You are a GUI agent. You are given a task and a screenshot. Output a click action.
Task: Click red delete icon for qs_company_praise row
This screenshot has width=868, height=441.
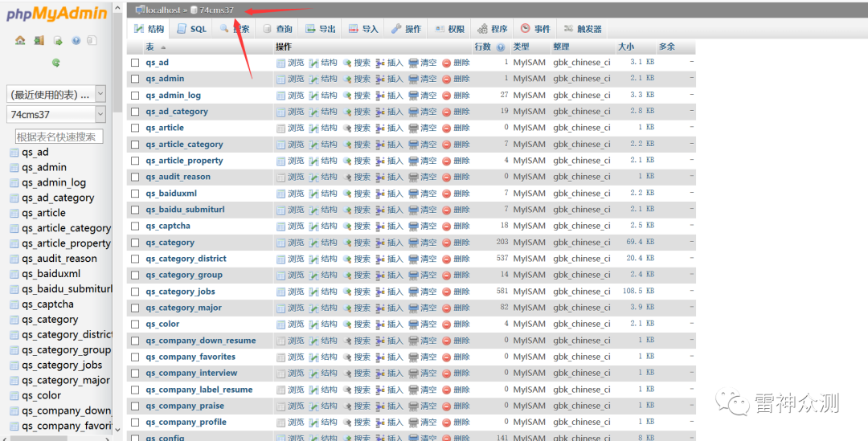447,406
